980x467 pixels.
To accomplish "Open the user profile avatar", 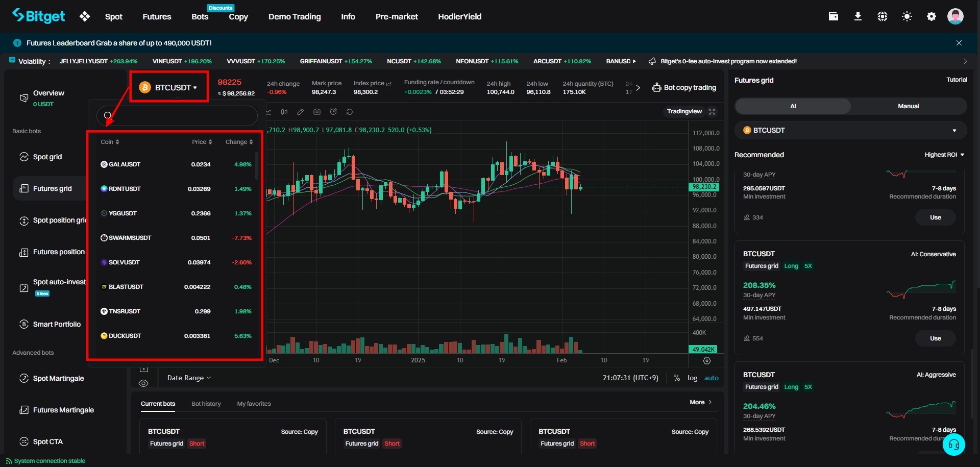I will tap(955, 16).
